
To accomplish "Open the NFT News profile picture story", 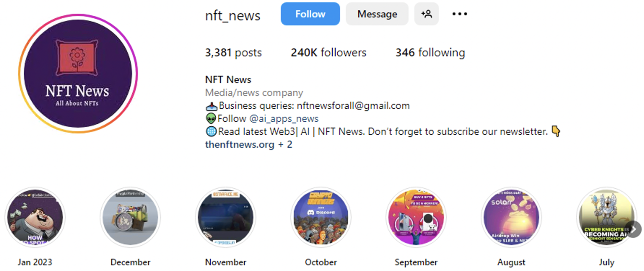I will 78,73.
